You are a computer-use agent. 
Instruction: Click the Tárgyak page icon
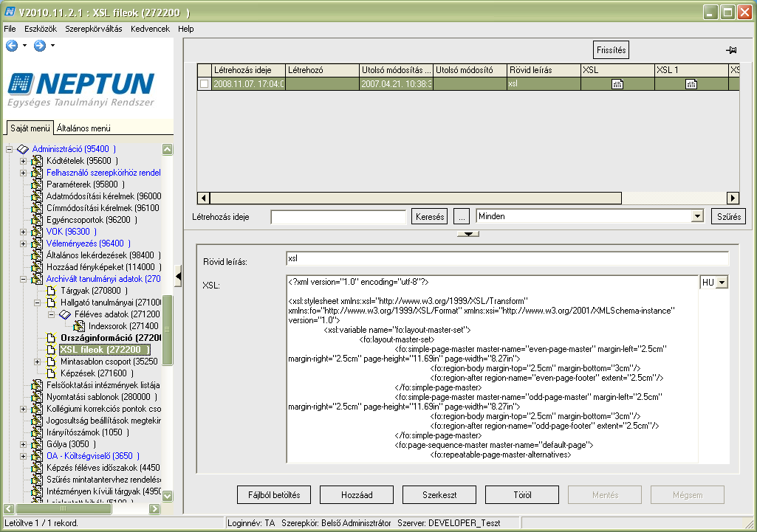tap(51, 291)
